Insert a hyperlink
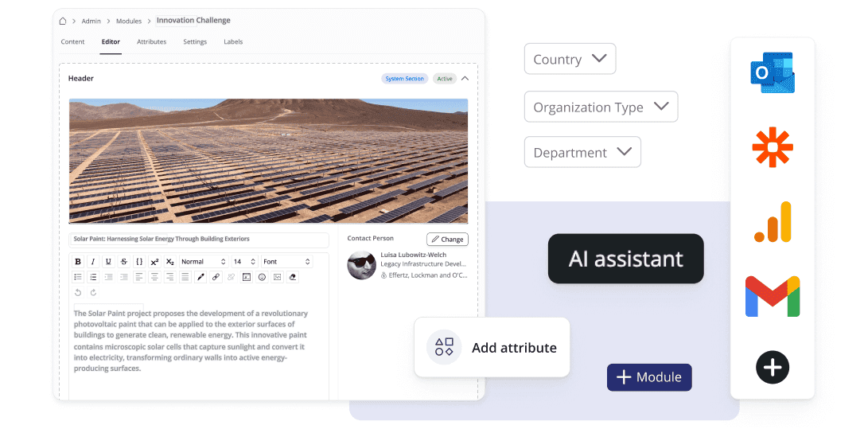 [x=216, y=277]
